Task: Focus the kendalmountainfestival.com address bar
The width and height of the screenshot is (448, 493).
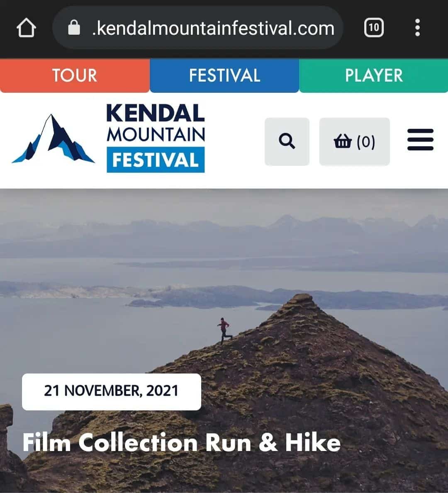Action: 198,28
